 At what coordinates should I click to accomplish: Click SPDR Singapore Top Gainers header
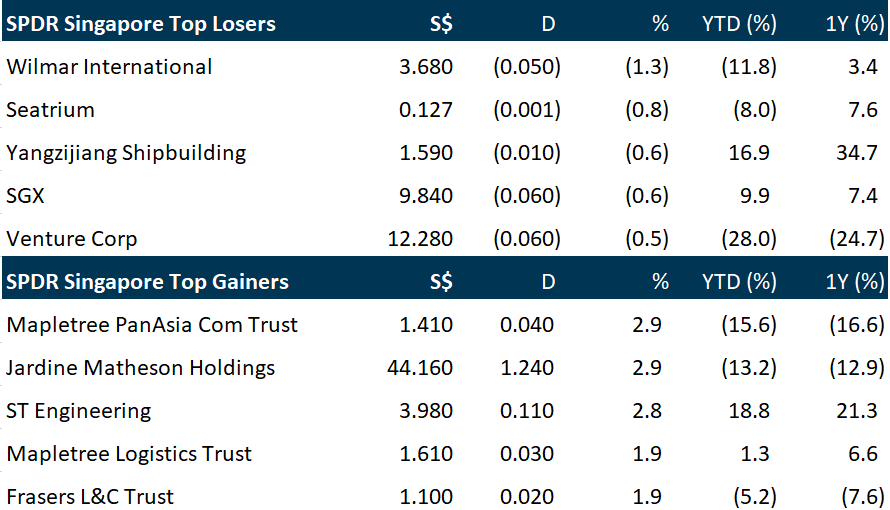coord(147,282)
